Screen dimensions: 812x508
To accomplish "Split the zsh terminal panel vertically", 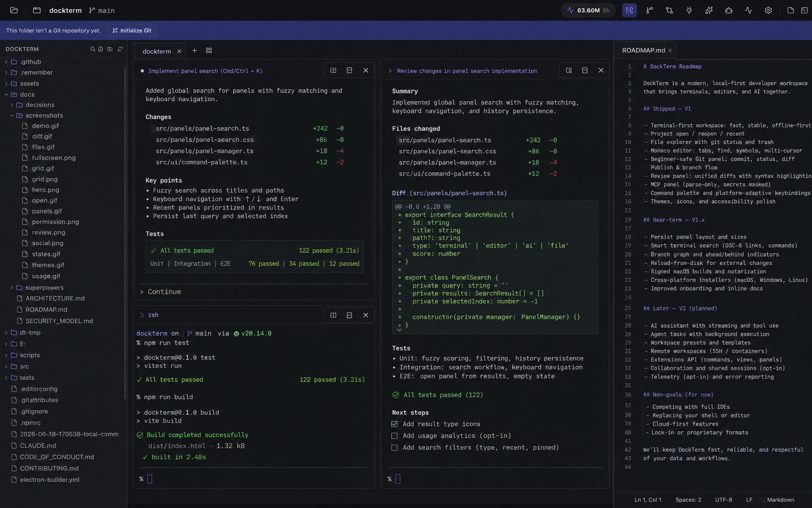I will coord(333,315).
